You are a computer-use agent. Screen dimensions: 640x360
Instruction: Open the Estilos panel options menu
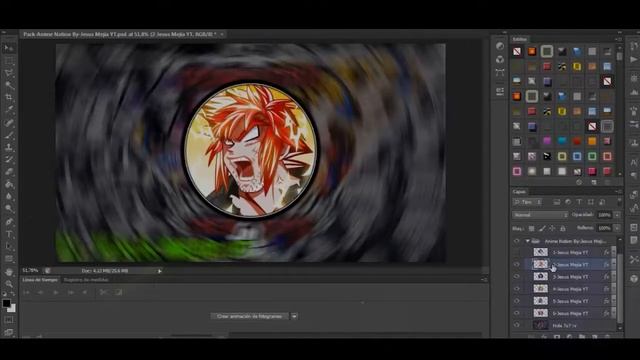coord(618,39)
